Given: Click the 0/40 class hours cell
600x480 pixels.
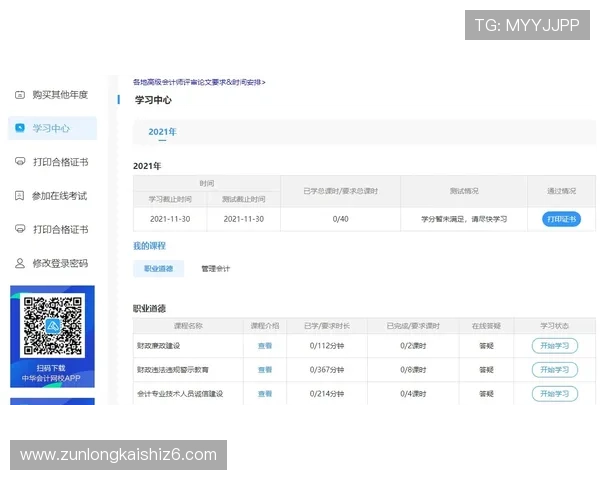Looking at the screenshot, I should pos(341,219).
